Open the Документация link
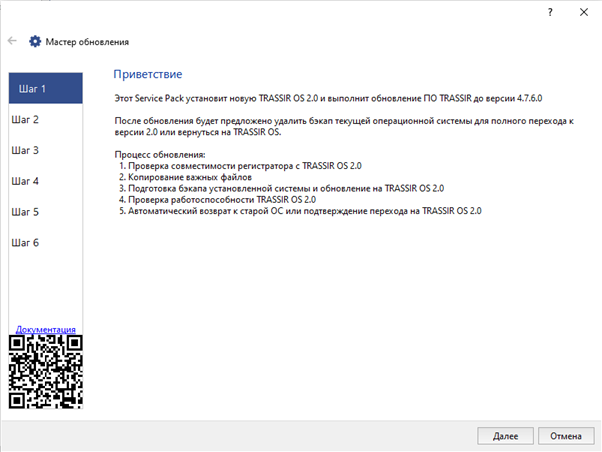Viewport: 602px width, 452px height. (x=45, y=329)
